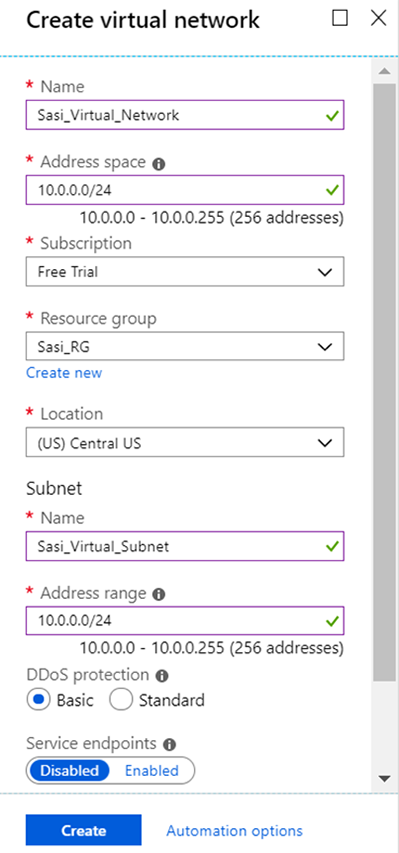Viewport: 399px width, 853px height.
Task: Click the DDoS protection info icon
Action: click(x=162, y=676)
